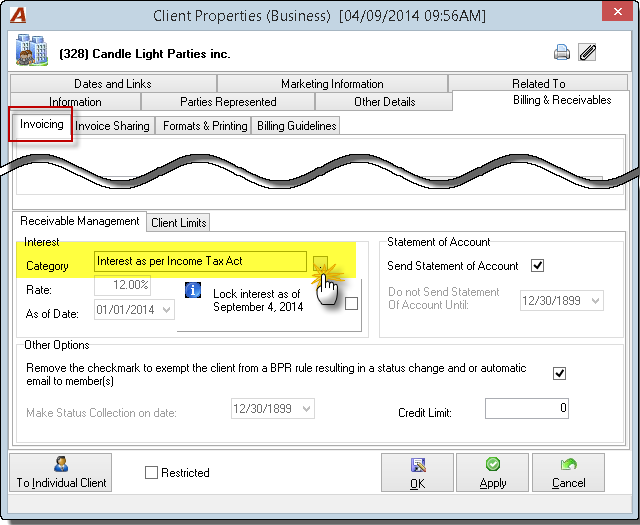Image resolution: width=640 pixels, height=525 pixels.
Task: Click the OK button
Action: pos(417,473)
